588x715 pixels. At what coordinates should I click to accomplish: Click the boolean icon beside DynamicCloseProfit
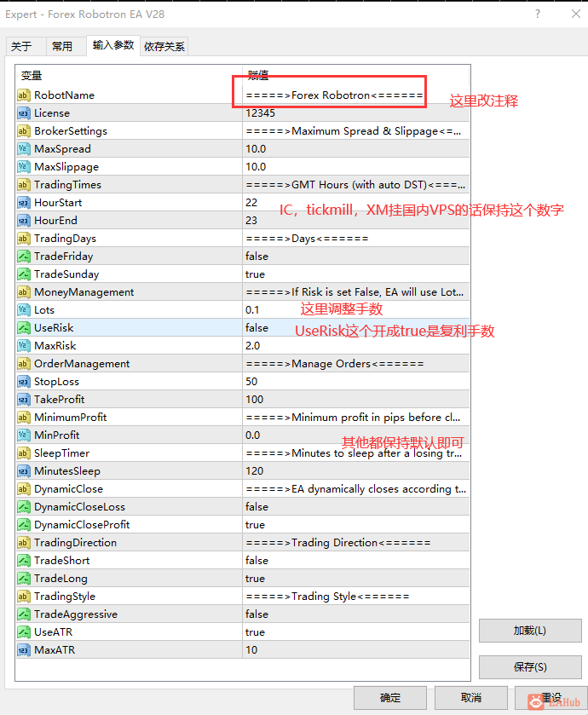[x=24, y=525]
